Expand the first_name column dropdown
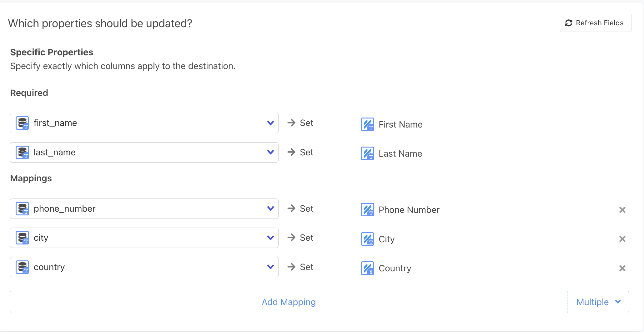This screenshot has height=332, width=644. [x=270, y=123]
